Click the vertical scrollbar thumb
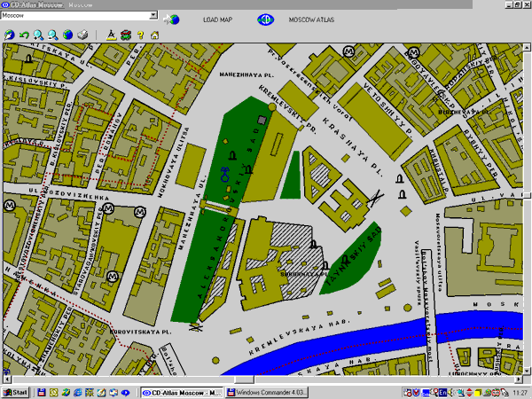Screen dimensions: 532x399 [x=527, y=195]
